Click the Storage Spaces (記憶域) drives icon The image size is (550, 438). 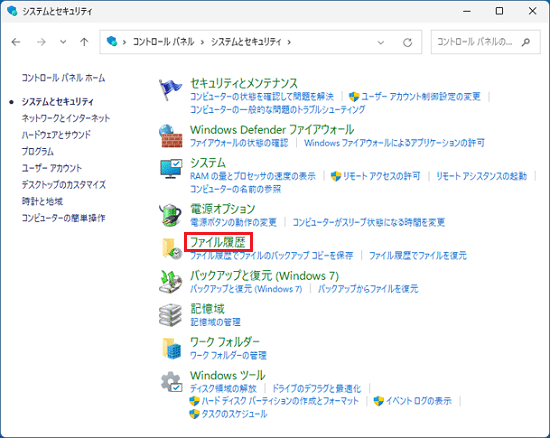[x=170, y=315]
